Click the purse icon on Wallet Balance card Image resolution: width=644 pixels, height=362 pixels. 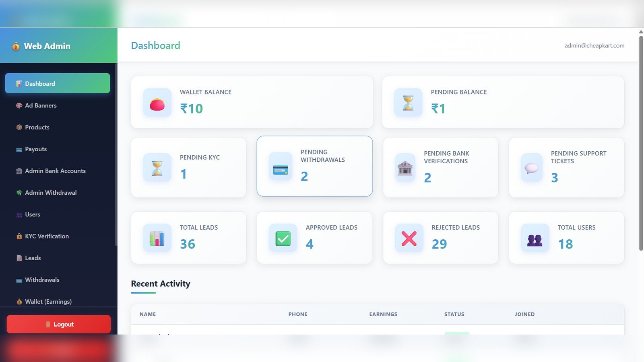[157, 104]
